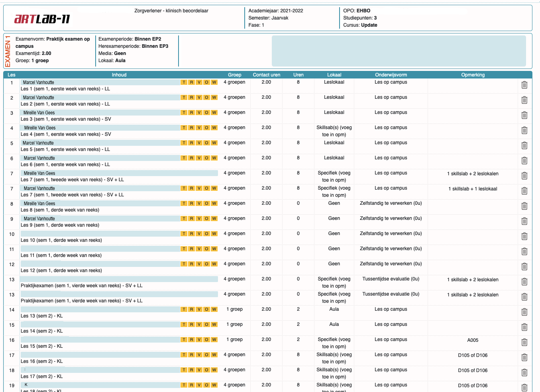Screen dimensions: 540x392
Task: Open the empty teacher field of Les 11
Action: 100,249
